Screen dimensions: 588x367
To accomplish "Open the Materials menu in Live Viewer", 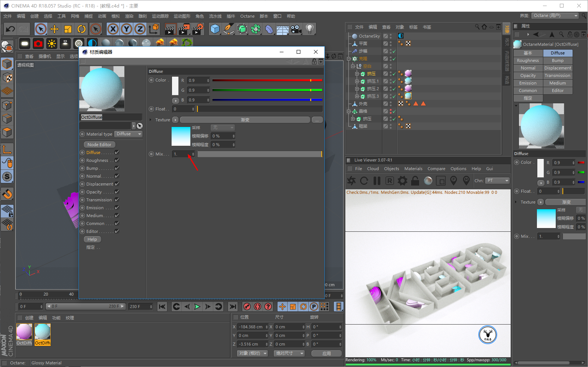I will pyautogui.click(x=413, y=169).
